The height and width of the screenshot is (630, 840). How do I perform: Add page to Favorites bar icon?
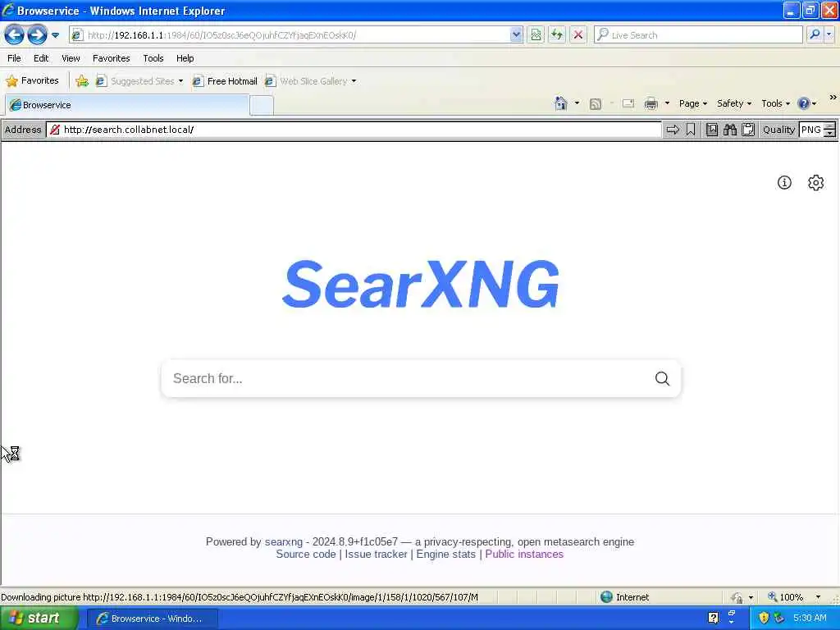point(82,81)
